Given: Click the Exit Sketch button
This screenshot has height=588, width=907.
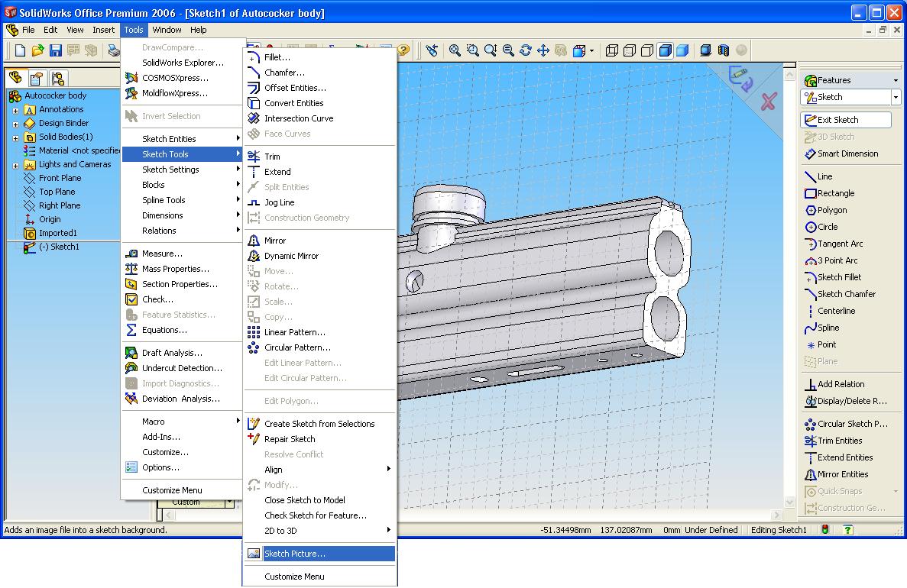Looking at the screenshot, I should pyautogui.click(x=846, y=120).
